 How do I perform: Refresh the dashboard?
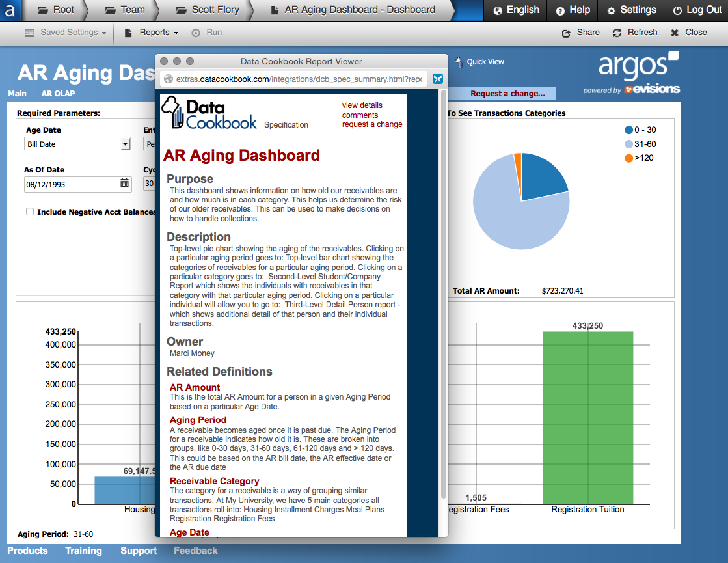(x=635, y=33)
